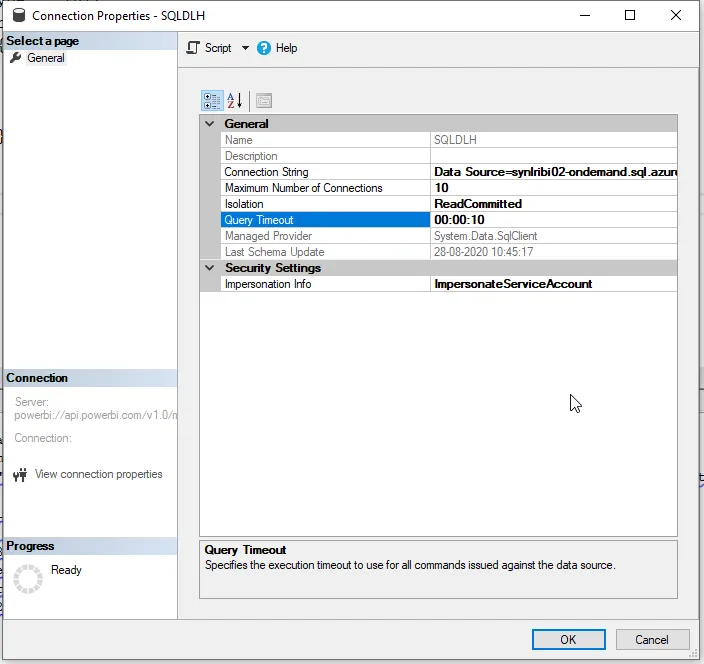Viewport: 704px width, 664px height.
Task: Edit the Query Timeout value field
Action: click(x=553, y=220)
